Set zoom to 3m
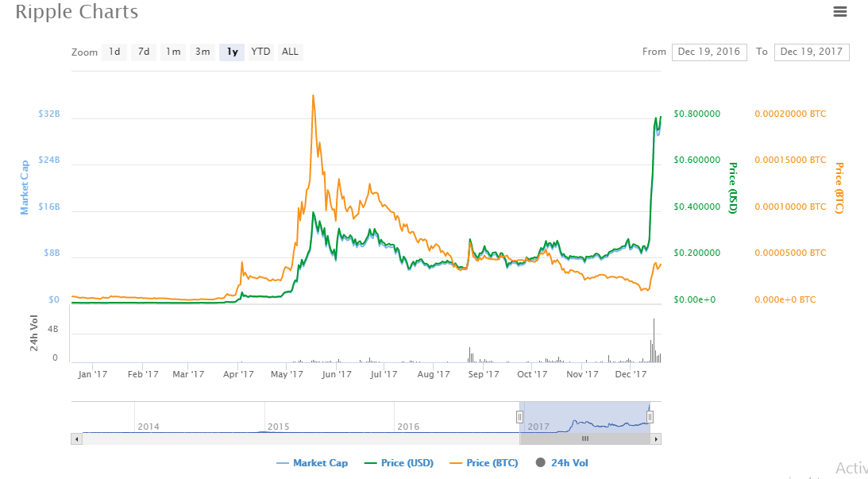The image size is (868, 479). pyautogui.click(x=203, y=52)
